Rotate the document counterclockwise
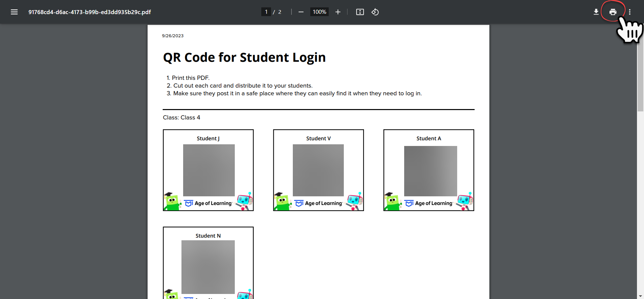Viewport: 644px width, 299px height. (x=375, y=12)
